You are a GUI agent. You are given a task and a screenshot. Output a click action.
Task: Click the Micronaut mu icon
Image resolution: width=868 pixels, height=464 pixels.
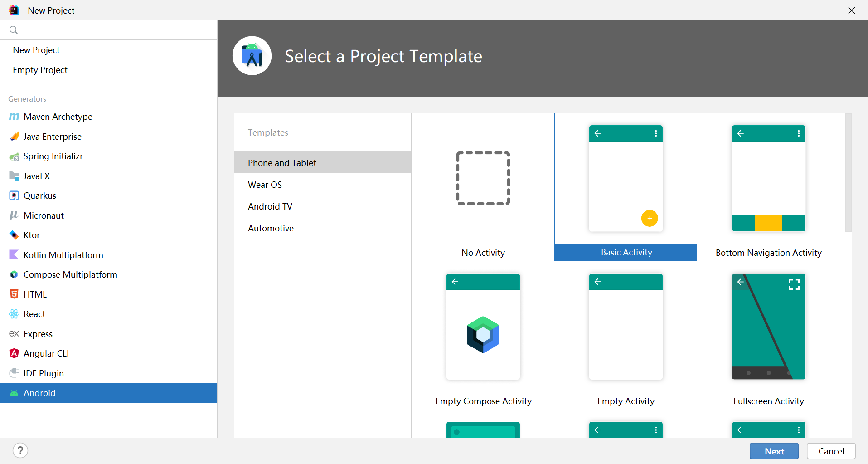(x=14, y=215)
